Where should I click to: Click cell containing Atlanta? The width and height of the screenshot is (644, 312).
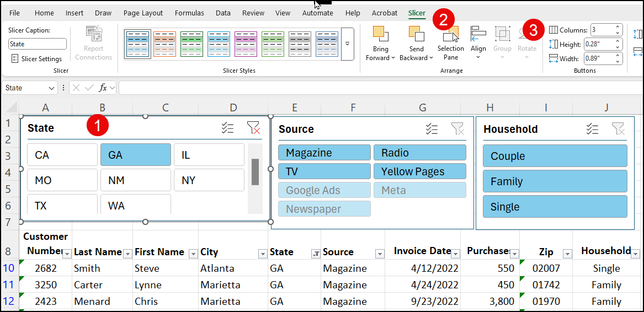233,268
